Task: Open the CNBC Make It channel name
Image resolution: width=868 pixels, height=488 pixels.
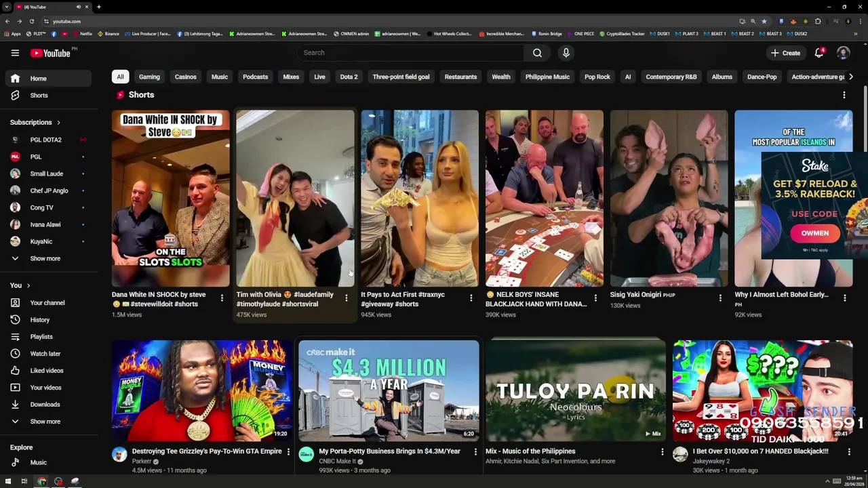Action: point(337,462)
